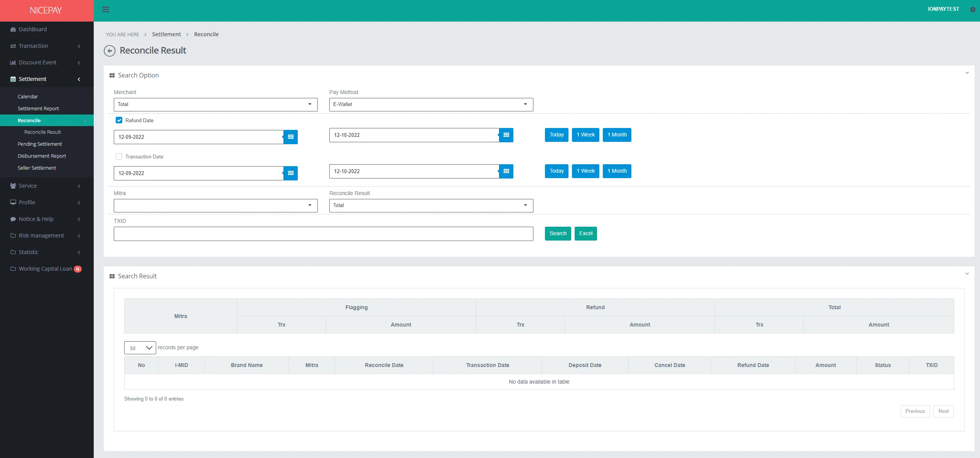Screen dimensions: 980x458
Task: Collapse the Search Option panel chevron
Action: click(x=967, y=73)
